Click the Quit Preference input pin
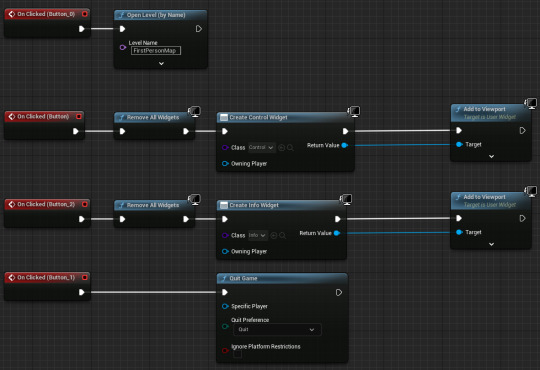This screenshot has height=370, width=540. (225, 326)
